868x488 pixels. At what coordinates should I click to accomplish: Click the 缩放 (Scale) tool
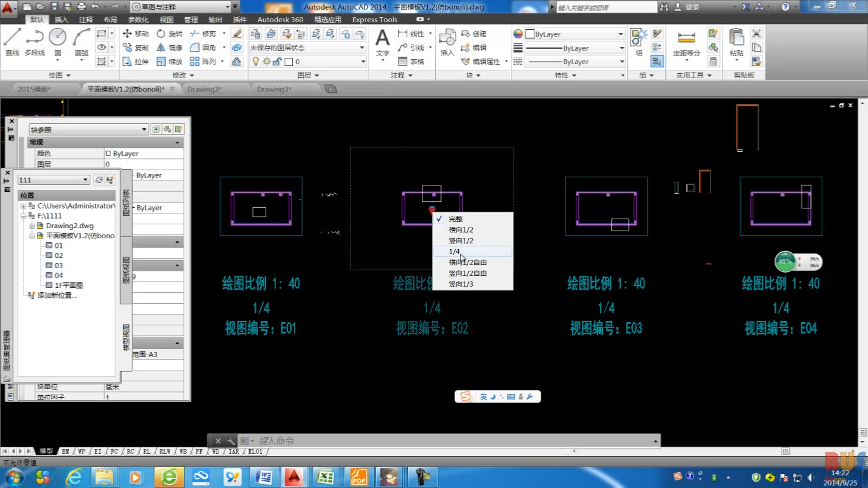click(170, 62)
